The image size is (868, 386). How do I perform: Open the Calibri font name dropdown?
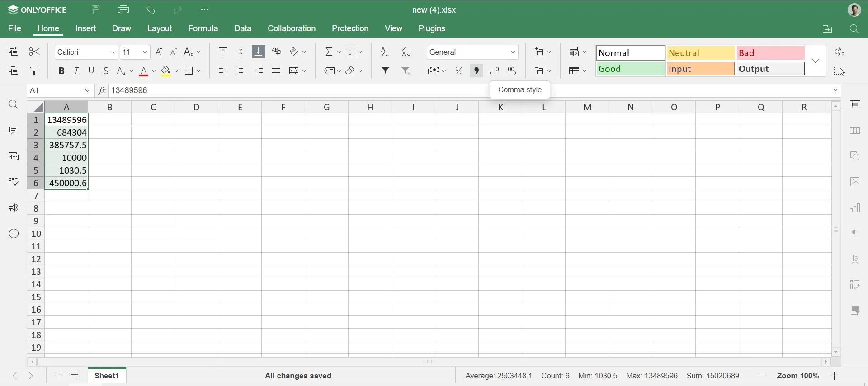(x=113, y=52)
